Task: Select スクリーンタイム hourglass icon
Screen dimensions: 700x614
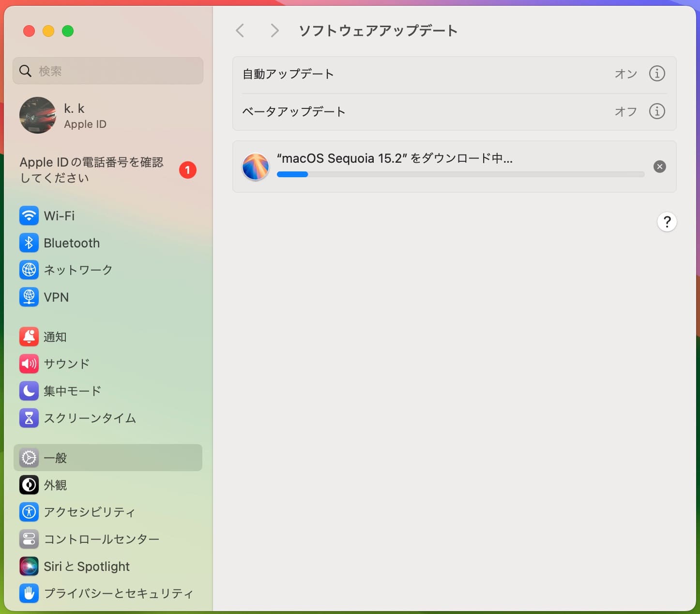Action: (x=29, y=418)
